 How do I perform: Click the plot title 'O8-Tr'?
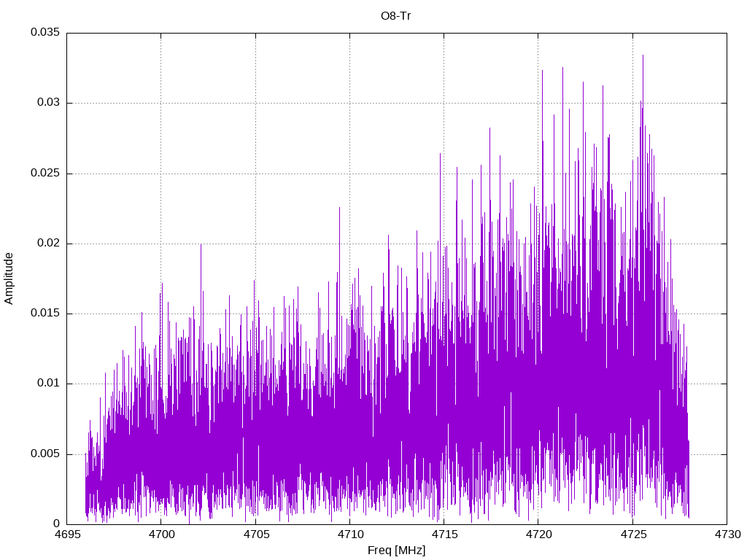pyautogui.click(x=396, y=16)
